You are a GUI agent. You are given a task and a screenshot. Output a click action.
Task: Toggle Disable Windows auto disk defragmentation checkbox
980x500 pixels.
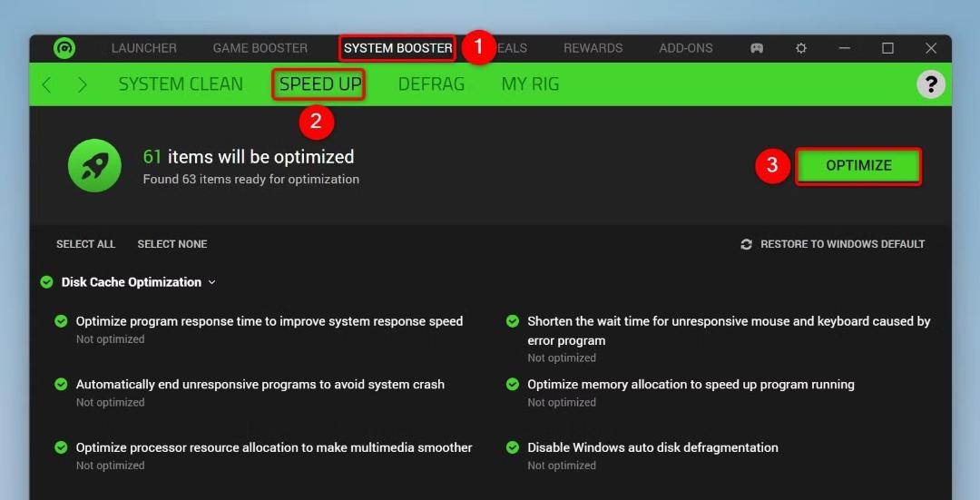(x=513, y=447)
